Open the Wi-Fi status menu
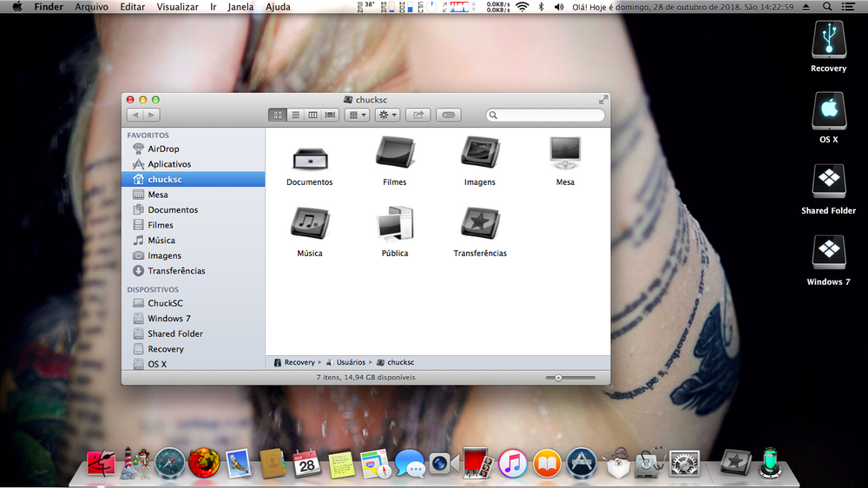The height and width of the screenshot is (488, 868). click(522, 7)
